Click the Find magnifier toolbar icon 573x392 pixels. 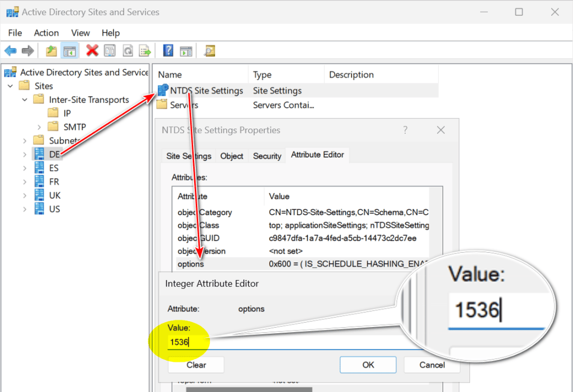tap(209, 51)
